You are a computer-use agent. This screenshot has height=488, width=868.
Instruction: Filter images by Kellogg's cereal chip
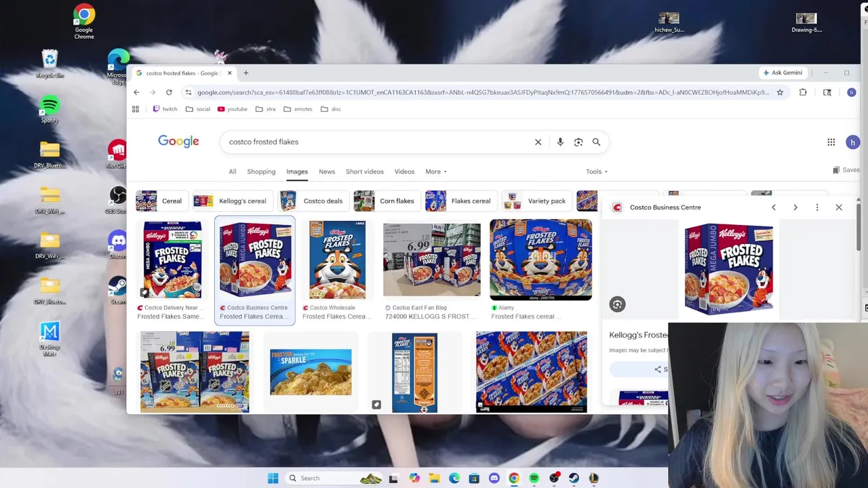[x=232, y=201]
